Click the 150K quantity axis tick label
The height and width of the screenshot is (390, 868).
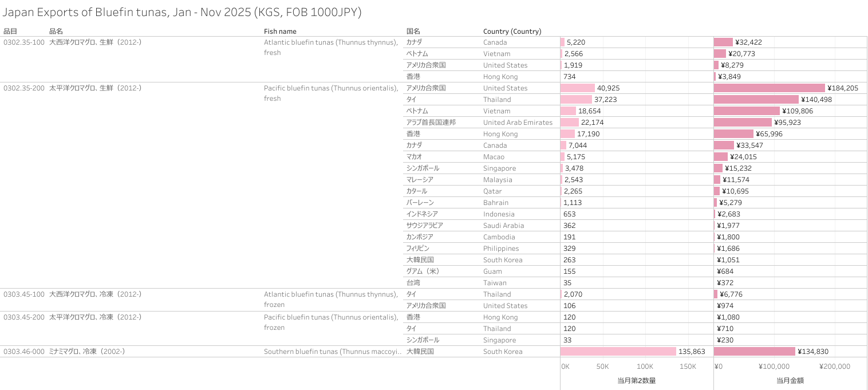click(x=687, y=367)
